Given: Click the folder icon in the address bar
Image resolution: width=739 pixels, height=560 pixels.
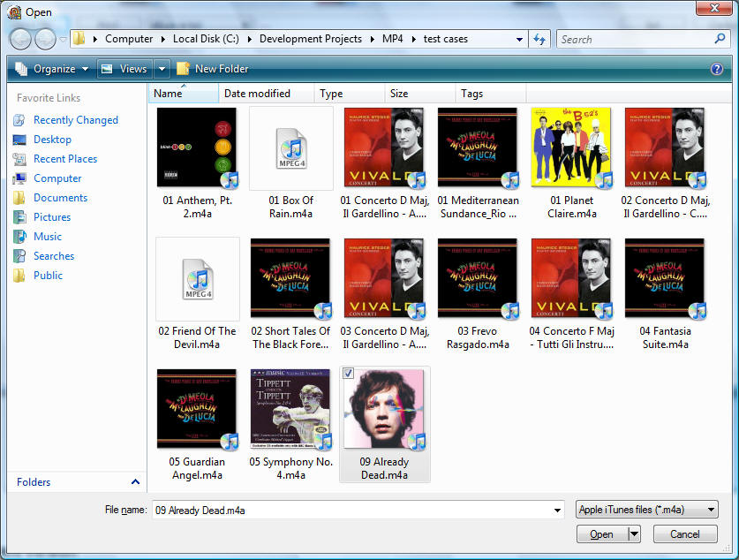Looking at the screenshot, I should pos(79,39).
